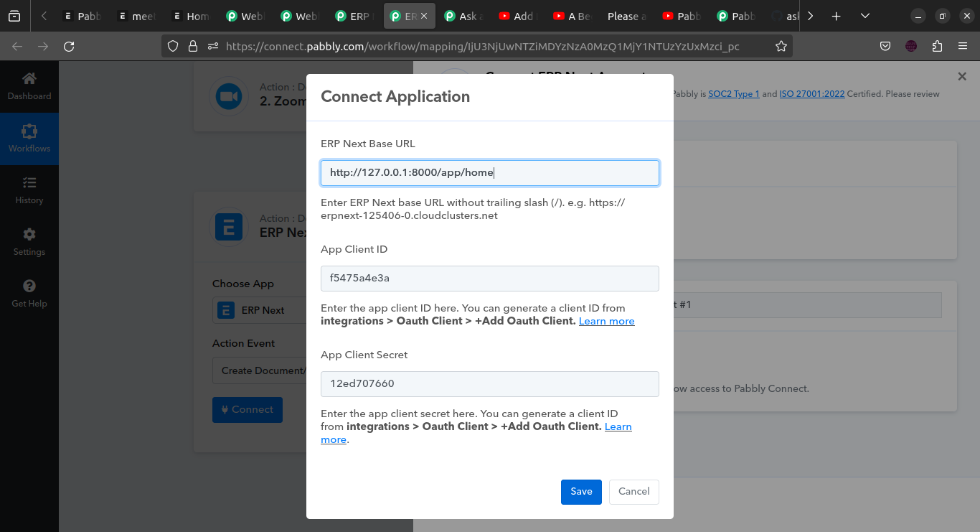Open Learn more link under App Client Secret
Image resolution: width=980 pixels, height=532 pixels.
point(618,426)
